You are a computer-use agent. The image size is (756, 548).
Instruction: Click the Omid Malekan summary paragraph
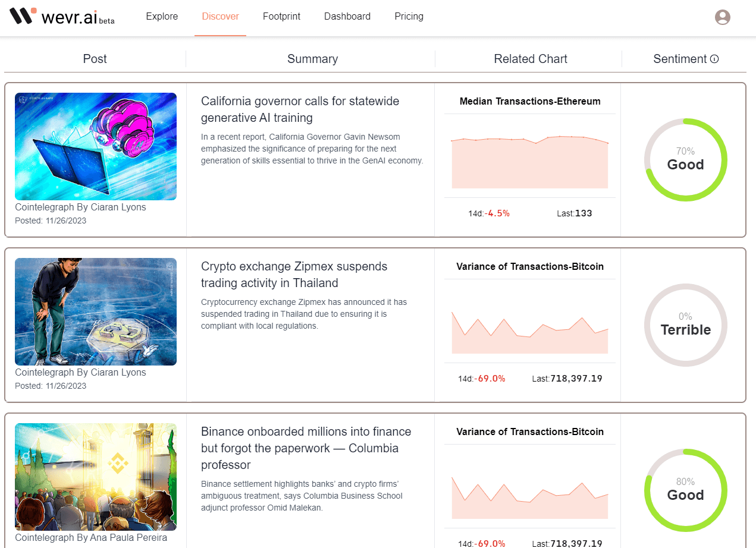point(302,496)
